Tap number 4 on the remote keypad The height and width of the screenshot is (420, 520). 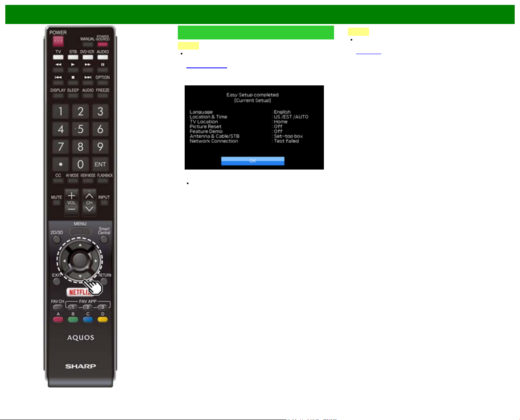[x=61, y=129]
